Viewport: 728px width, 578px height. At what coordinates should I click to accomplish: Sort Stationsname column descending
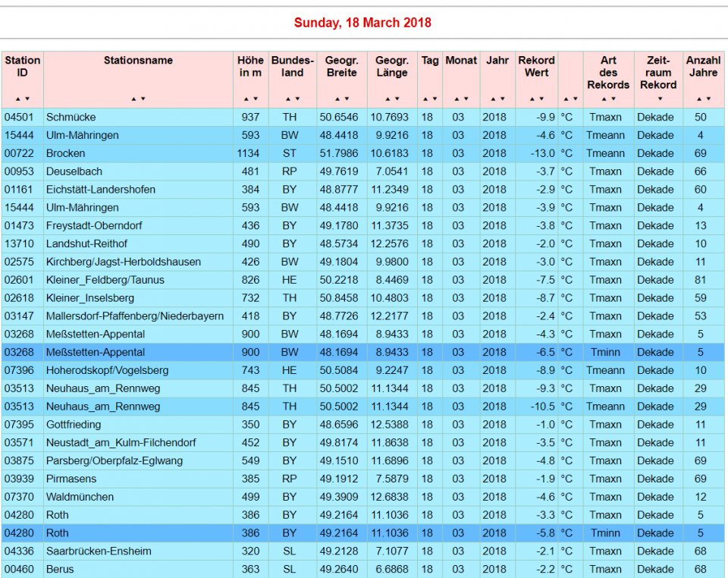point(143,99)
